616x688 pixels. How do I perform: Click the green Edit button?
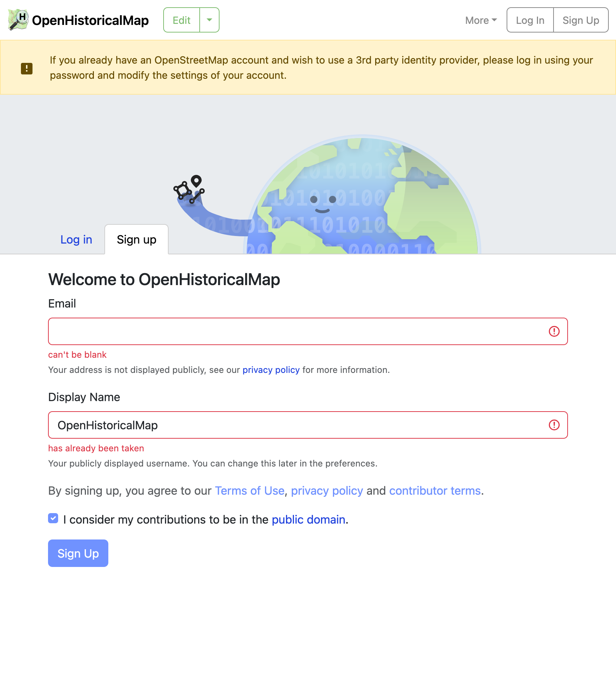(182, 20)
